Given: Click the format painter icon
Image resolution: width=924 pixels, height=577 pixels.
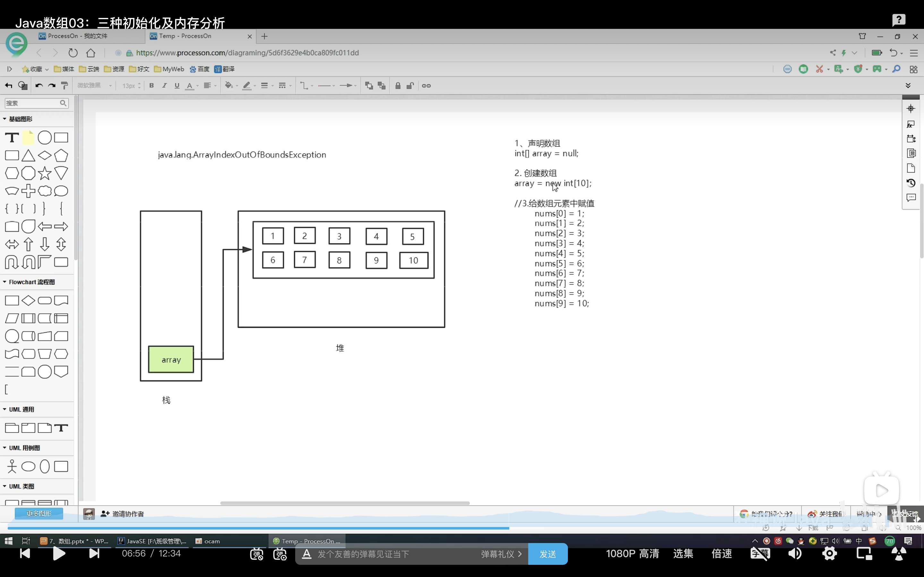Looking at the screenshot, I should click(x=64, y=86).
